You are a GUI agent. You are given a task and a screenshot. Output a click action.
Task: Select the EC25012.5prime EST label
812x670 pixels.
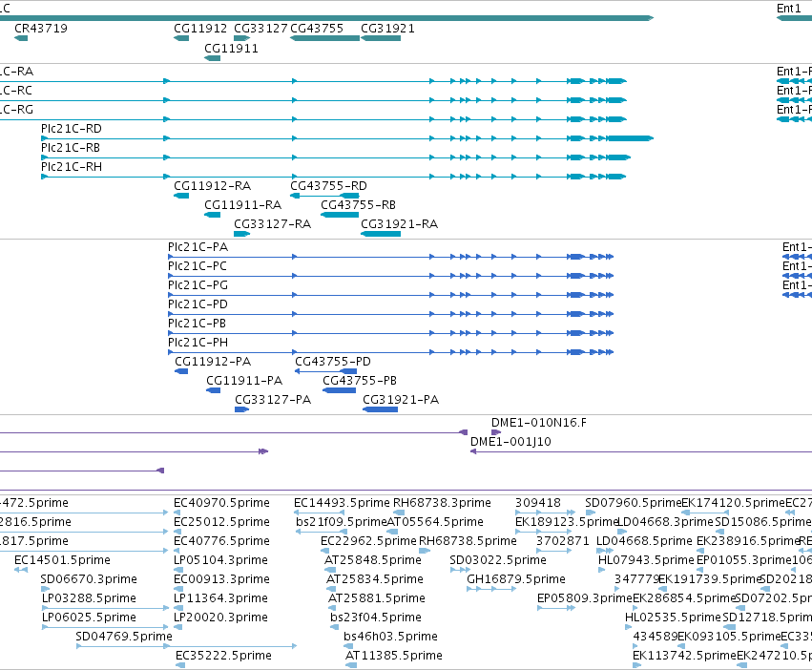tap(221, 522)
